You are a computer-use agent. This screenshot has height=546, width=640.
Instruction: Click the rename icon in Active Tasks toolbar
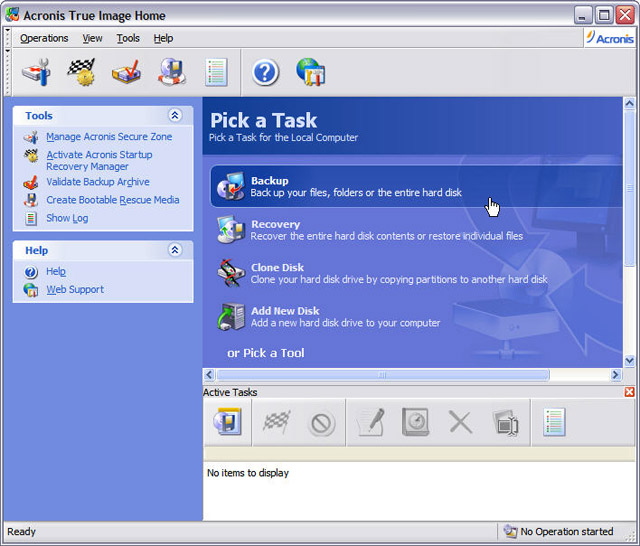tap(506, 423)
